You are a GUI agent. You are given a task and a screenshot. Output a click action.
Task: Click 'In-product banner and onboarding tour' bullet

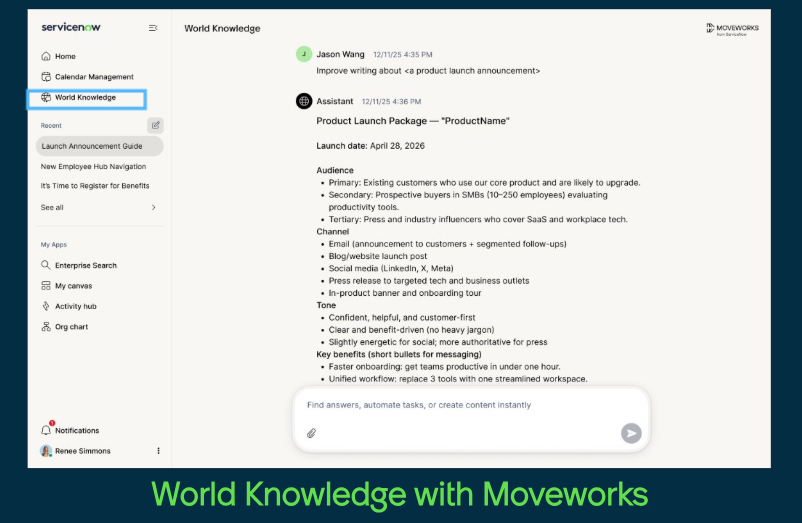(405, 293)
